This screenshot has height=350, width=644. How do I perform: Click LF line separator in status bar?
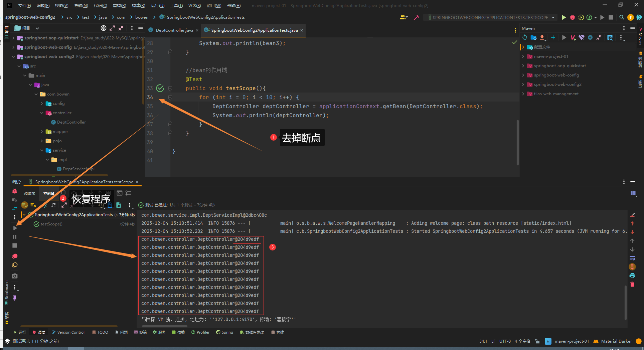(x=493, y=341)
